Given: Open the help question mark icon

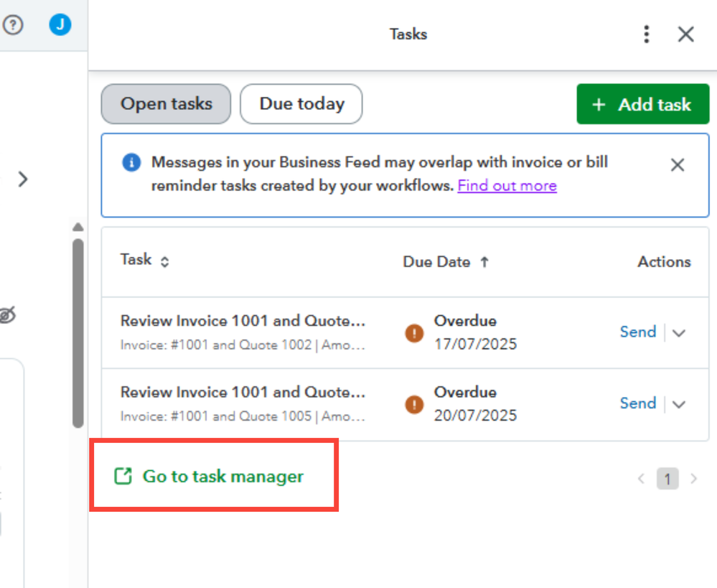Looking at the screenshot, I should coord(13,25).
